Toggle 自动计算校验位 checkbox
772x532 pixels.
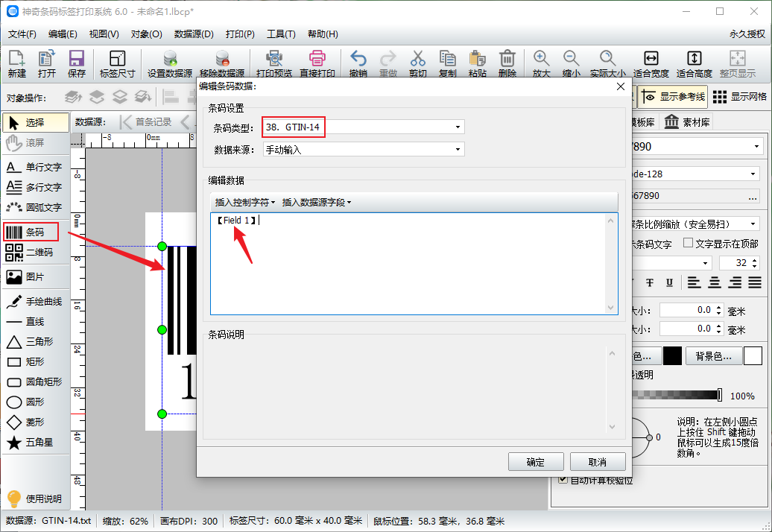click(x=563, y=479)
